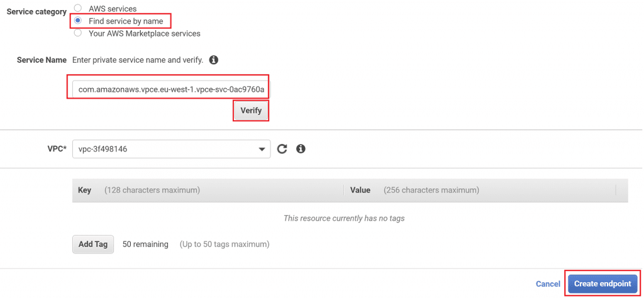The image size is (644, 298).
Task: Click 'Enter private service name and verify' text
Action: (138, 60)
